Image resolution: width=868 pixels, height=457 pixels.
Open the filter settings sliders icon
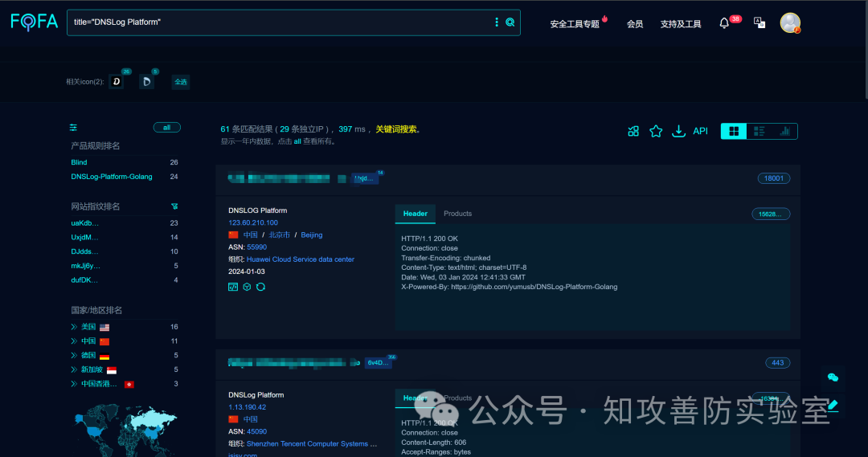tap(73, 128)
